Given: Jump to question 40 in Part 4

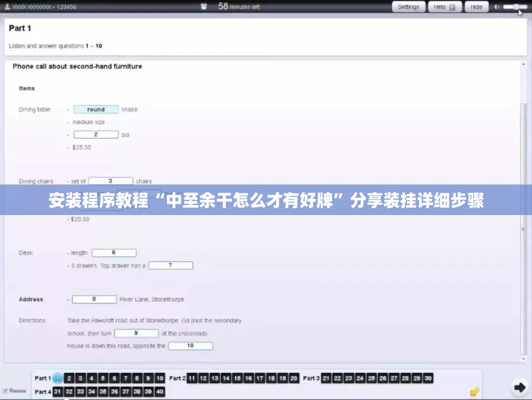Looking at the screenshot, I should (160, 392).
